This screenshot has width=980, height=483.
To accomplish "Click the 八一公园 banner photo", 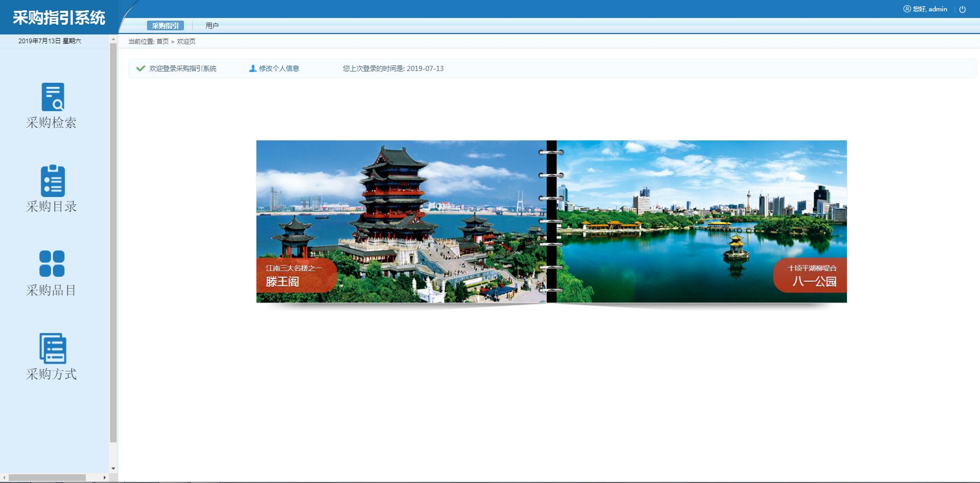I will [701, 221].
